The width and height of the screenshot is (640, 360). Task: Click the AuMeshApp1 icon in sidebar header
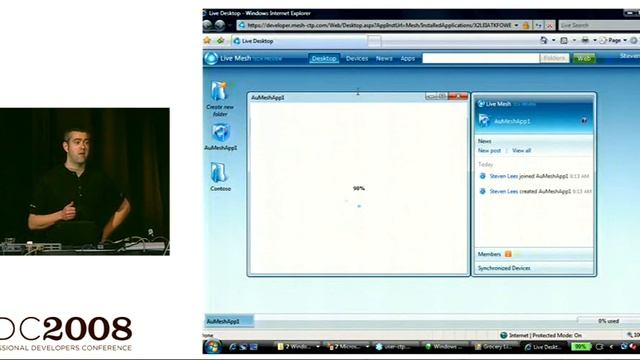click(484, 120)
